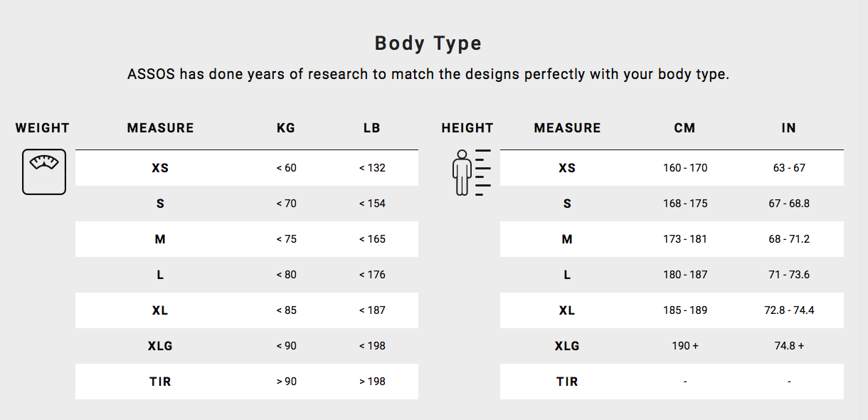This screenshot has height=420, width=868.
Task: Select the 72.8 - 74.4 inch value
Action: [x=789, y=310]
